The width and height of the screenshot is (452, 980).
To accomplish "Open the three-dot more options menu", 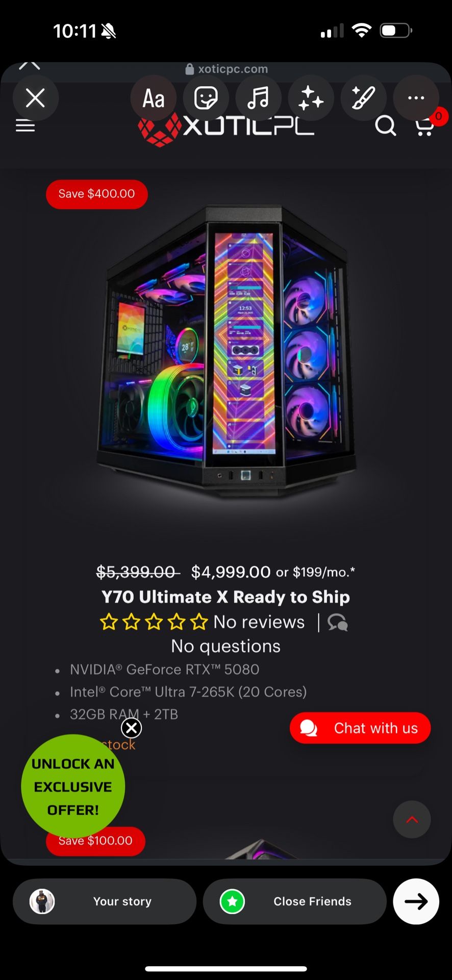I will pyautogui.click(x=416, y=98).
